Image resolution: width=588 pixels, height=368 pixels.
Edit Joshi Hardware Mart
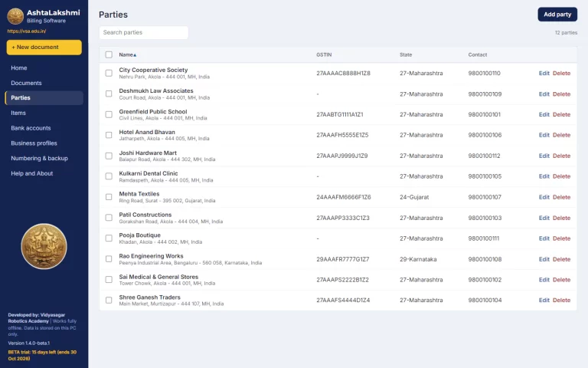[x=544, y=156]
